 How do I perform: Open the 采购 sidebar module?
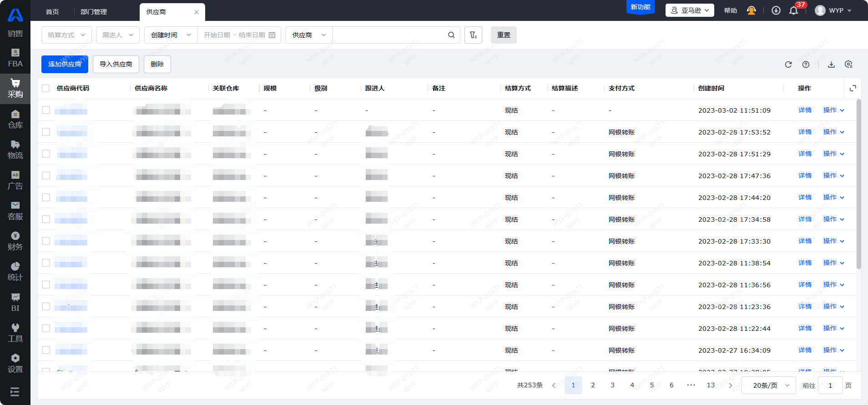tap(15, 89)
